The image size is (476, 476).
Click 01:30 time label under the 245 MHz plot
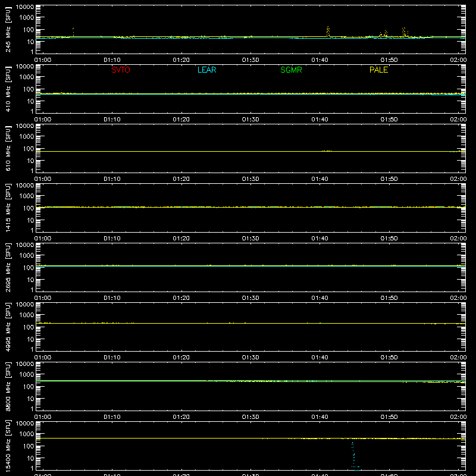click(x=250, y=60)
